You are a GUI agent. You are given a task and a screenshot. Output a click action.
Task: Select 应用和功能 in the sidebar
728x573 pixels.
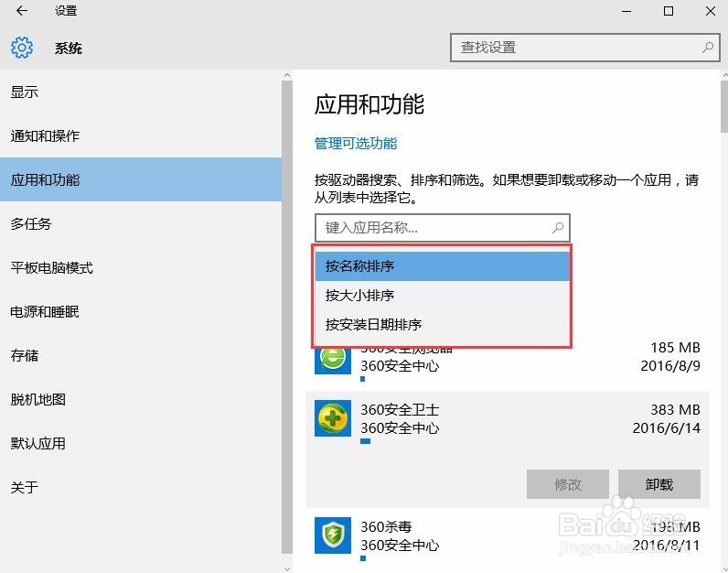pos(141,179)
